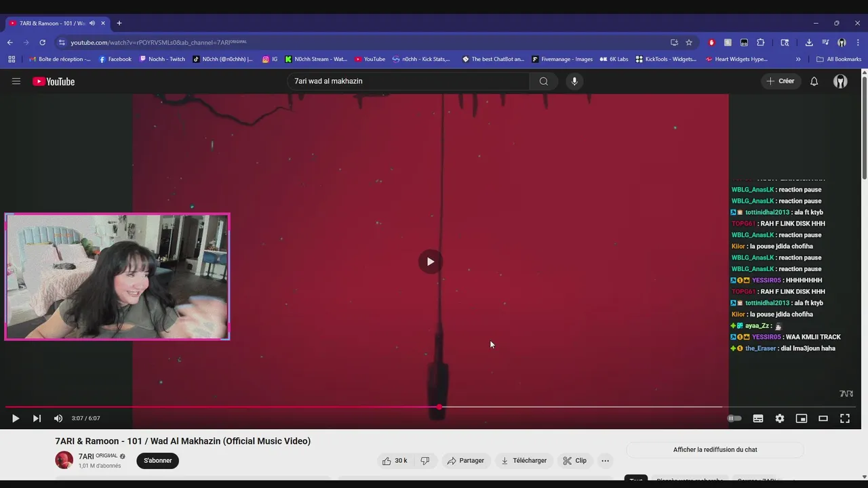Show hidden bookmarks with the chevron
Image resolution: width=868 pixels, height=488 pixels.
click(x=798, y=59)
